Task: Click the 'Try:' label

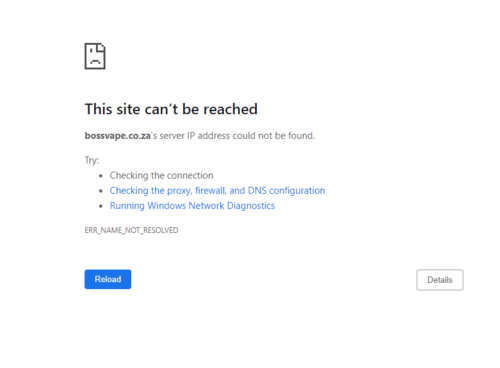Action: 92,160
